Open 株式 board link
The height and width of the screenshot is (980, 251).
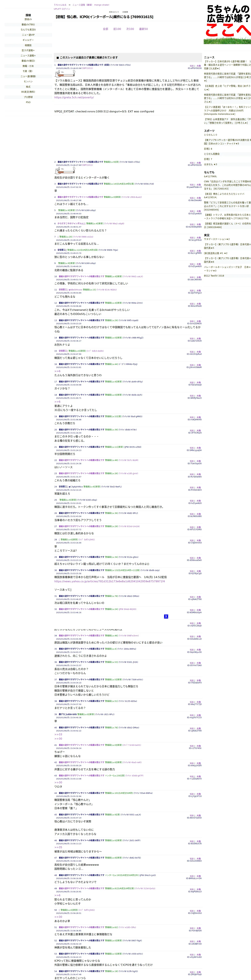pos(28,87)
